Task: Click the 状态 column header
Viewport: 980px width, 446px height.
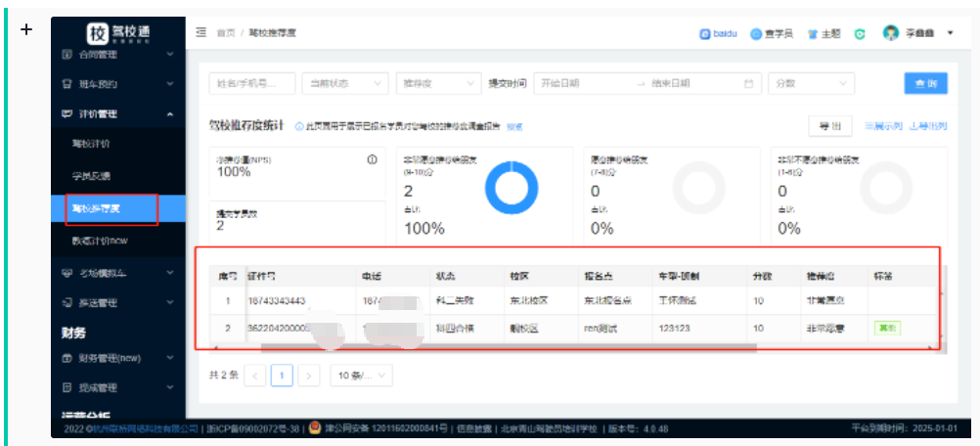Action: point(445,276)
